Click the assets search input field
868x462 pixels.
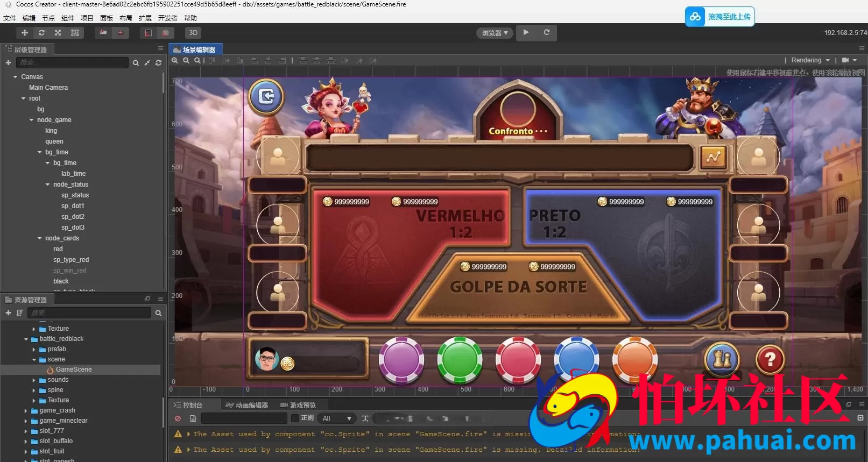tap(89, 313)
